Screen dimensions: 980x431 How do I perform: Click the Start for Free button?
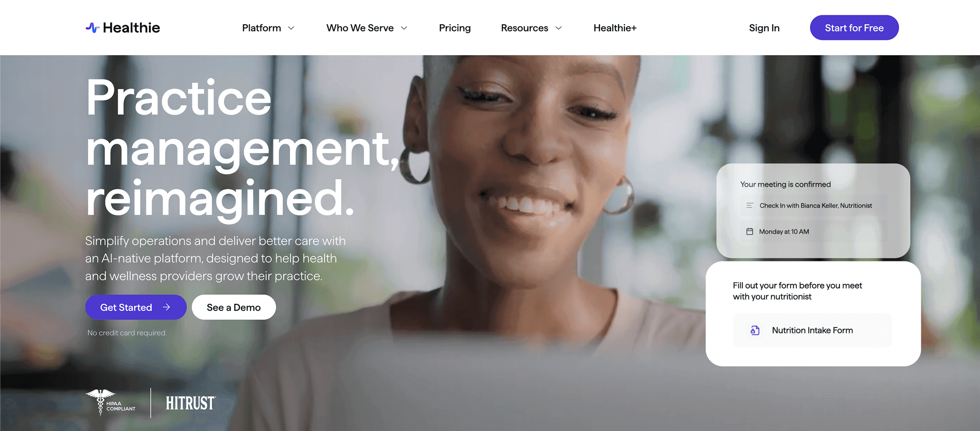click(854, 28)
